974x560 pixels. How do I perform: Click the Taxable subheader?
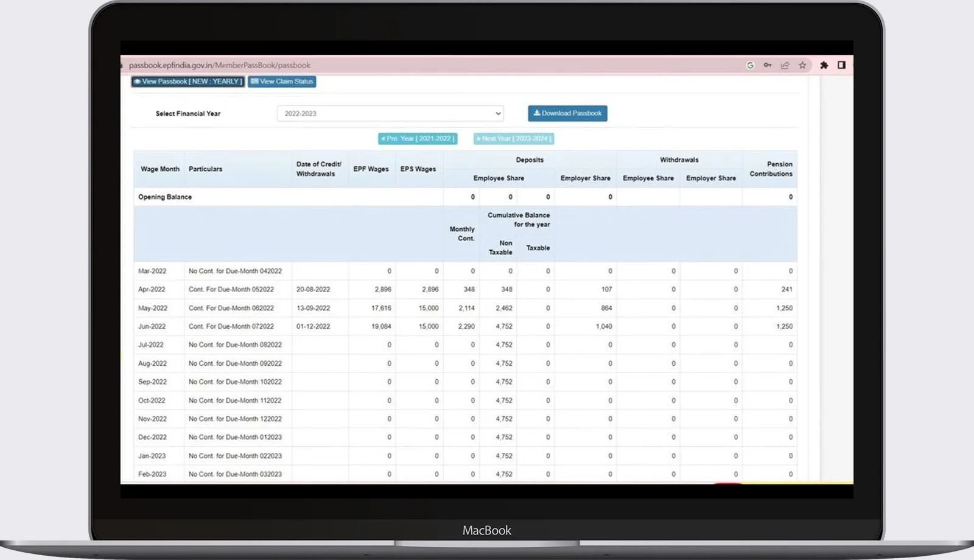(x=538, y=248)
